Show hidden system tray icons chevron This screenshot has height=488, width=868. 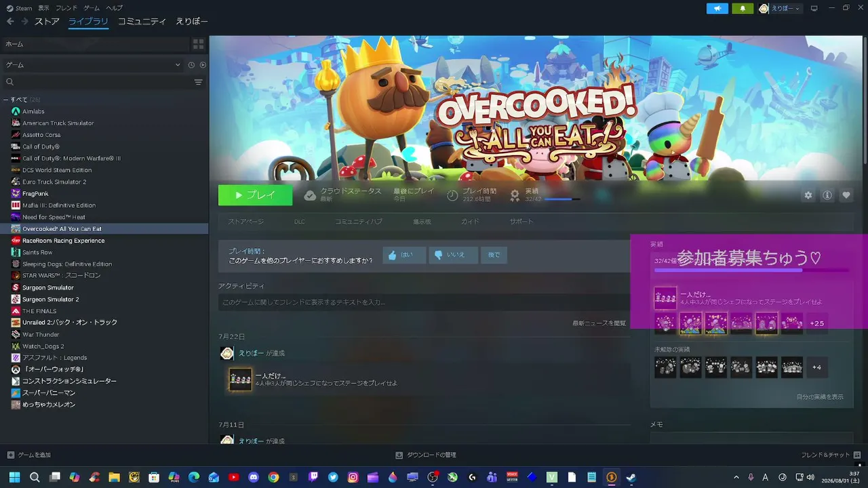(736, 477)
